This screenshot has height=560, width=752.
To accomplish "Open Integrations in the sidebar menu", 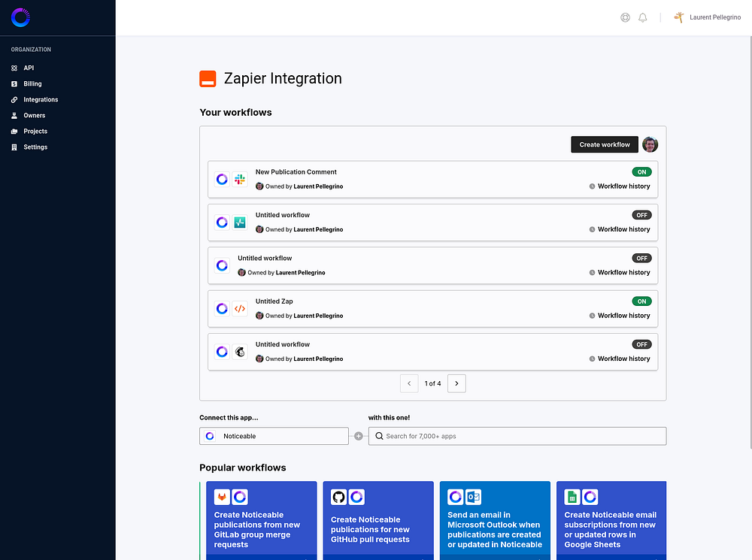I will (x=41, y=100).
